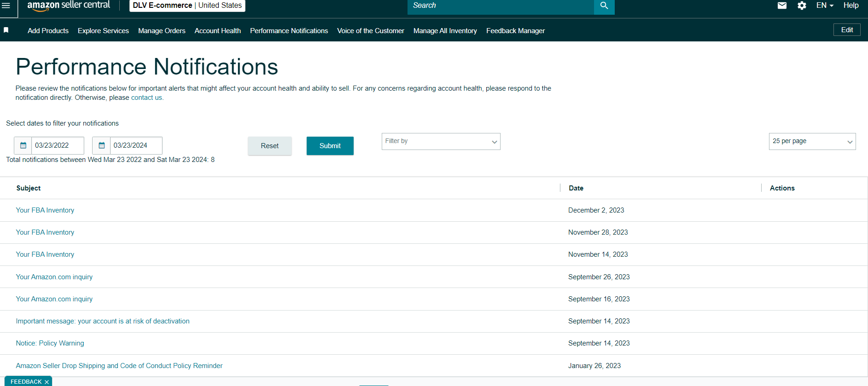Switch the DLV E-commerce United States account selector
Screen dimensions: 868x386
click(187, 6)
